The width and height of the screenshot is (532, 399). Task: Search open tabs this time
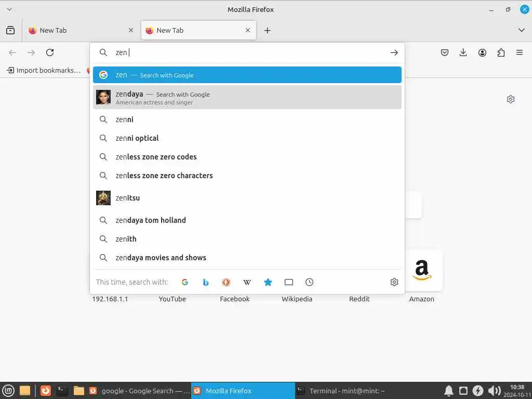pyautogui.click(x=289, y=282)
